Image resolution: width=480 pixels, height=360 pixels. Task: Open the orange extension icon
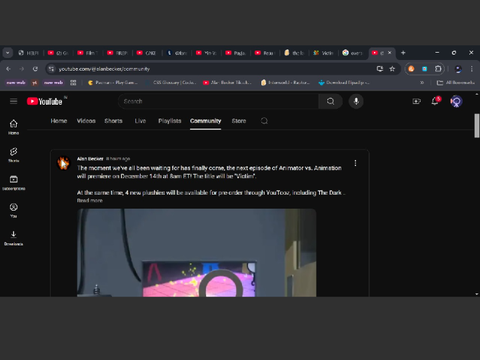coord(411,69)
